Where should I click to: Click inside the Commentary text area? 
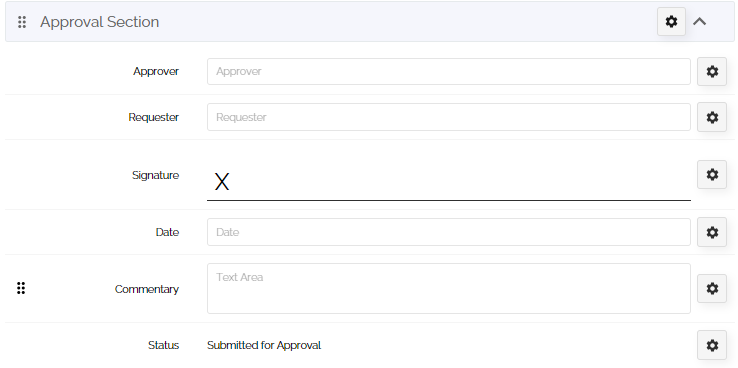pyautogui.click(x=449, y=288)
